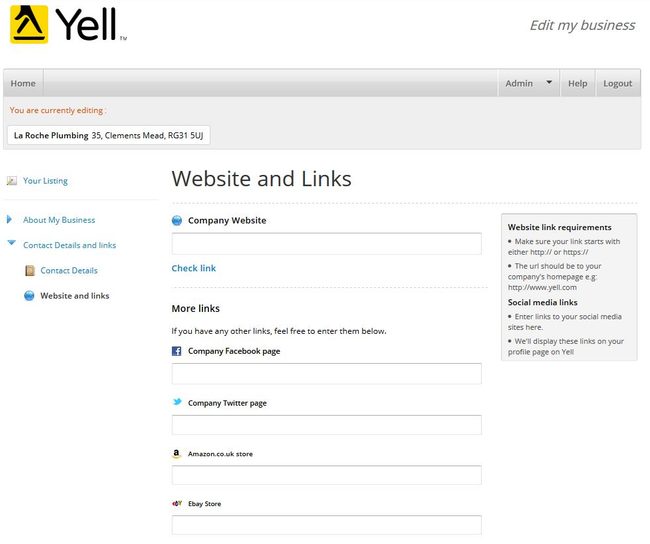This screenshot has width=650, height=544.
Task: Click the Your Listing picture icon
Action: coord(12,181)
